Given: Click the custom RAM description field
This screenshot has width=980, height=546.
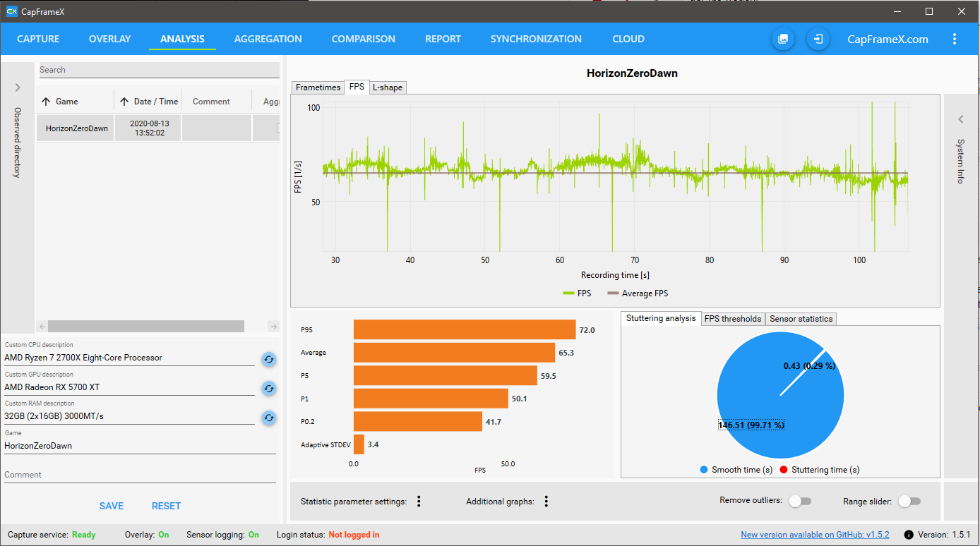Looking at the screenshot, I should [x=129, y=416].
